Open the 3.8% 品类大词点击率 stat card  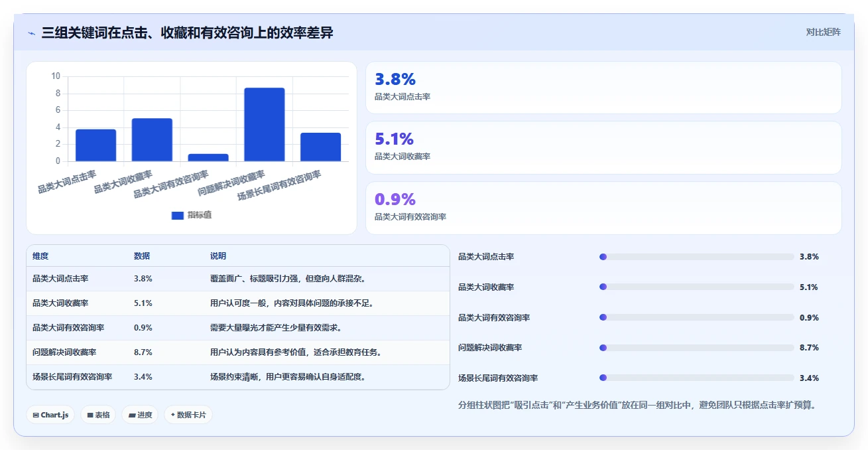603,88
